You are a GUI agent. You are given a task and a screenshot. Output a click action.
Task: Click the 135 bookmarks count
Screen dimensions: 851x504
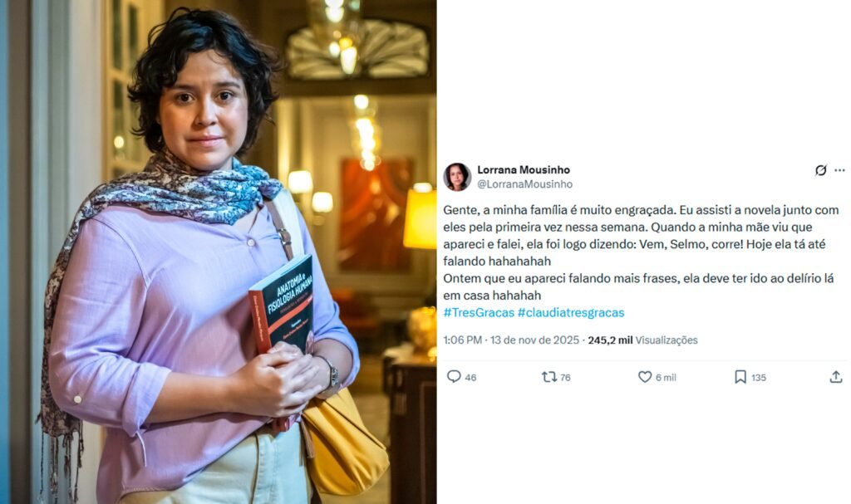(759, 378)
